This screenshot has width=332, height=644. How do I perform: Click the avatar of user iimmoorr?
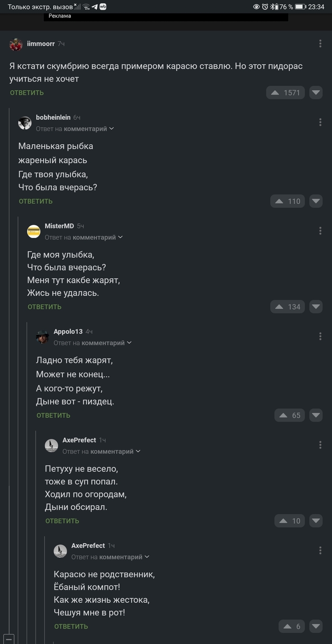16,43
